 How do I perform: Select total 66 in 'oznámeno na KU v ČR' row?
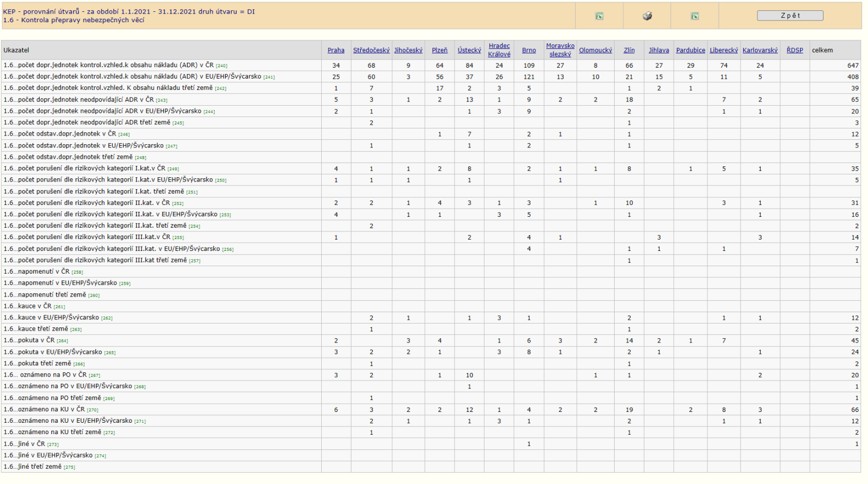pos(855,410)
